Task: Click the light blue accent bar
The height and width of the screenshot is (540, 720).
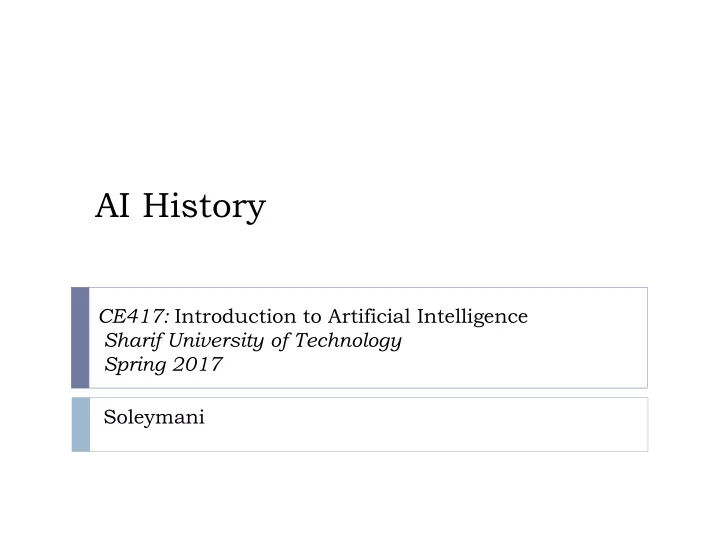Action: [81, 425]
